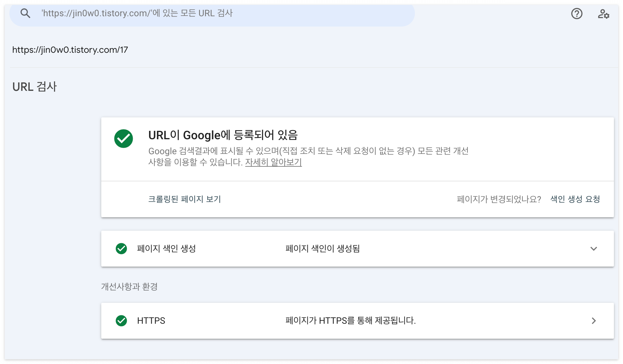
Task: Click the 개선사항과 환경 section label
Action: (129, 287)
